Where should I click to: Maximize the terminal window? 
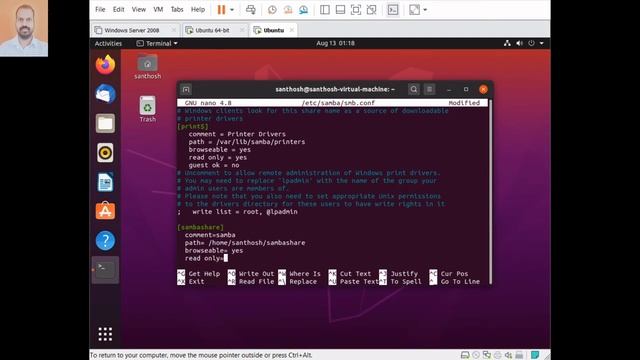(466, 89)
